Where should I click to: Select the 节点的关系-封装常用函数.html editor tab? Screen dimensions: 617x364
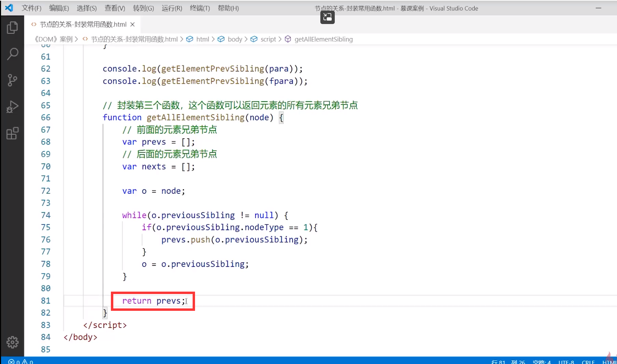click(83, 24)
